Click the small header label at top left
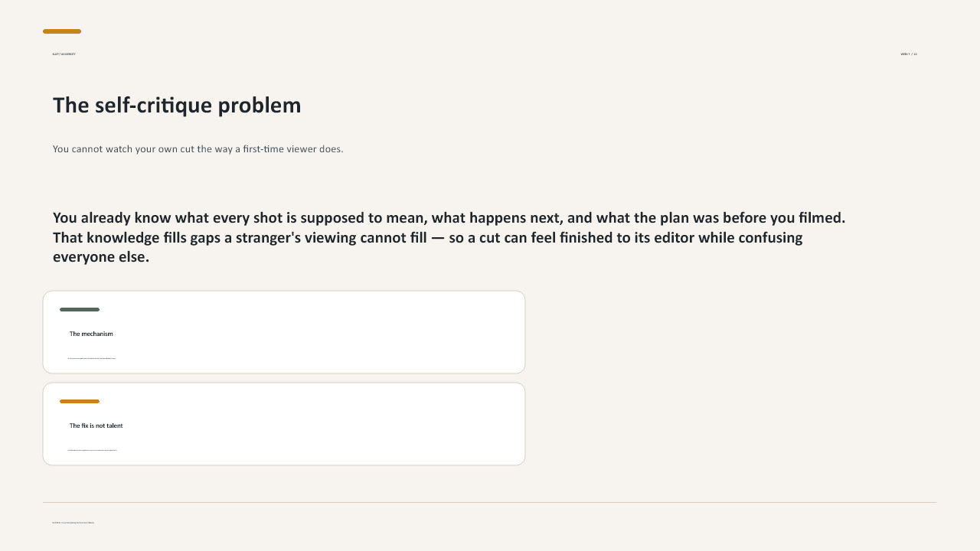 64,54
